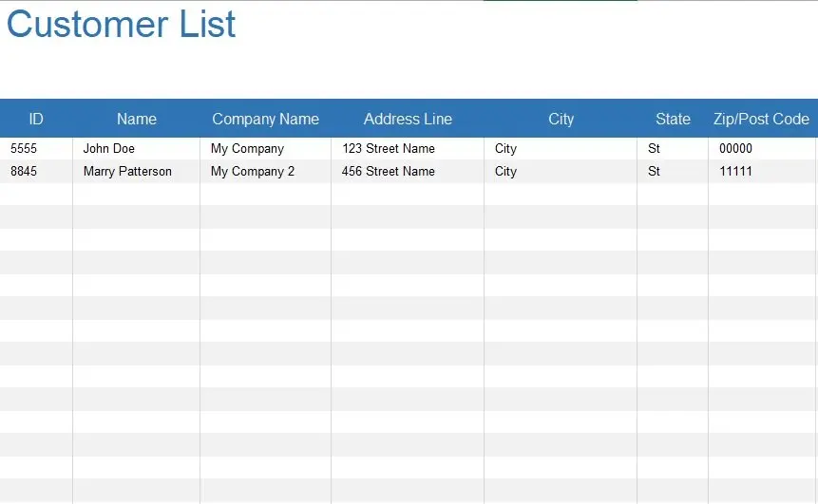Click the Customer List title

(121, 24)
